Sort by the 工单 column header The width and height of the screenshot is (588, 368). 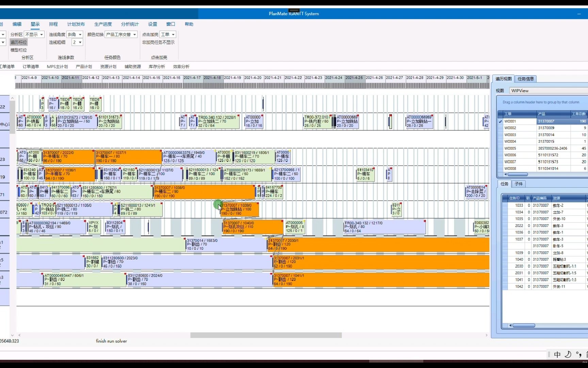pyautogui.click(x=520, y=114)
